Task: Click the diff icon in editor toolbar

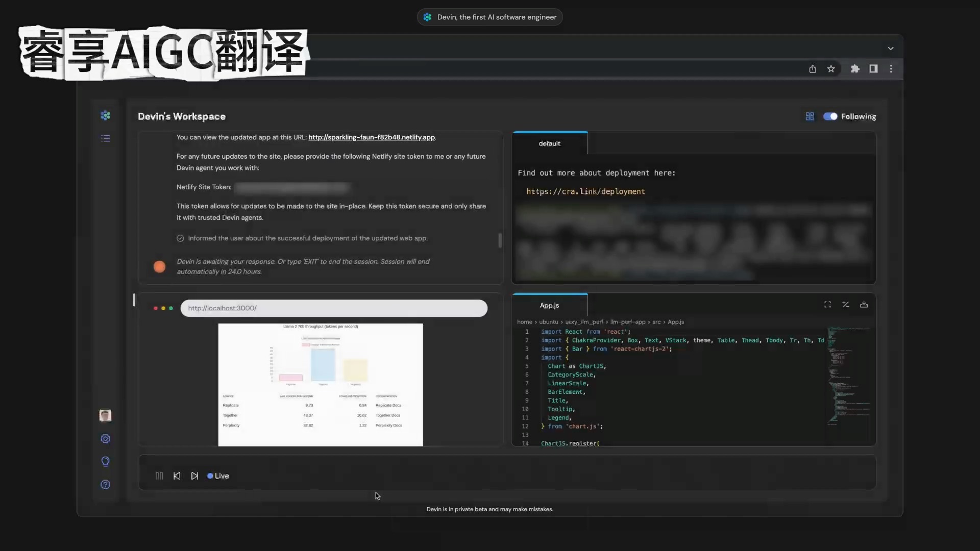Action: click(x=846, y=305)
